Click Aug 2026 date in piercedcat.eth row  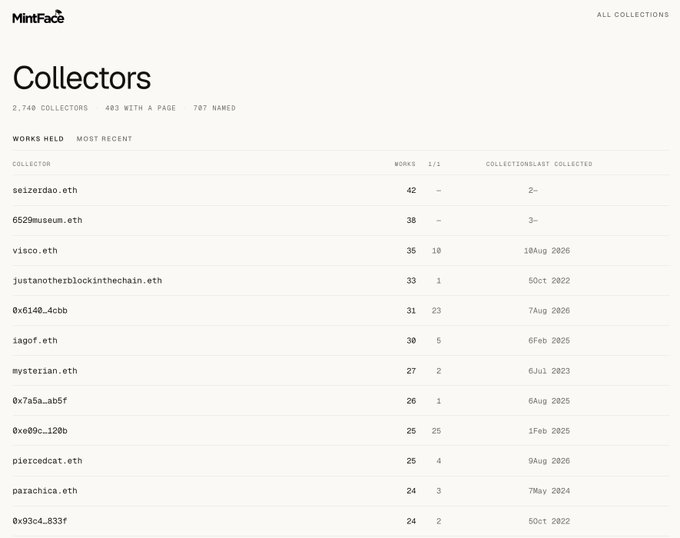coord(552,461)
